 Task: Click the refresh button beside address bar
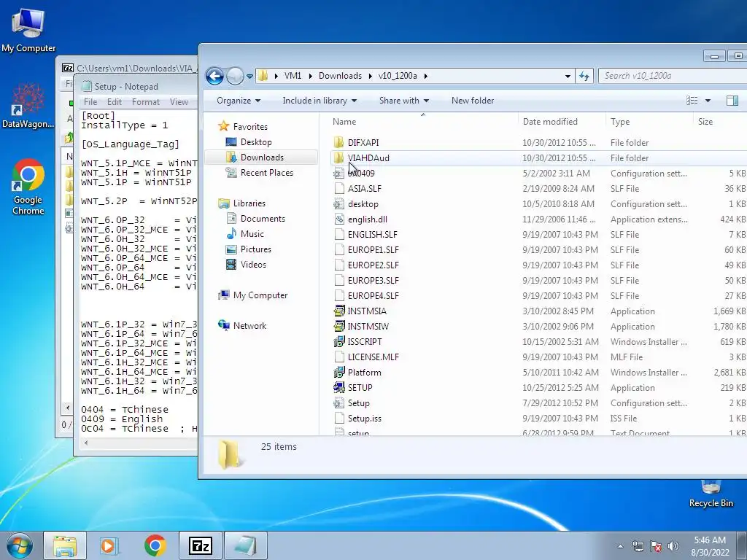tap(584, 76)
